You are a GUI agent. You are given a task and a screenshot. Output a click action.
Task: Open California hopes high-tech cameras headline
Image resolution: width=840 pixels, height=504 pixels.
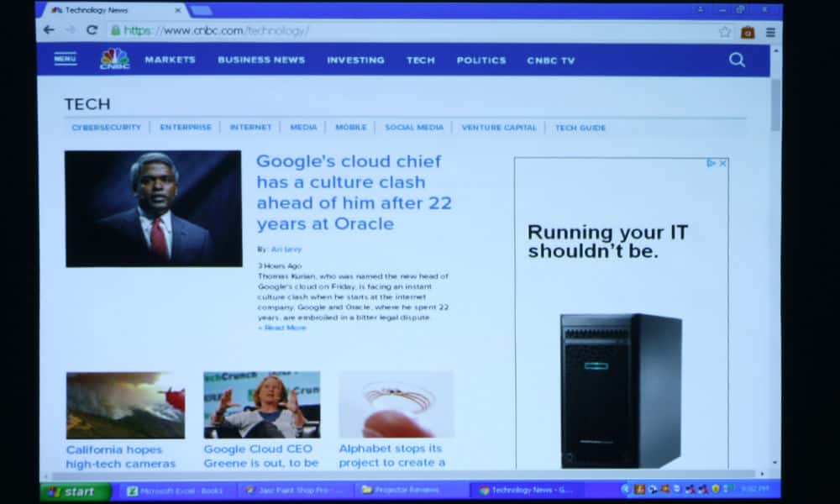pos(121,457)
